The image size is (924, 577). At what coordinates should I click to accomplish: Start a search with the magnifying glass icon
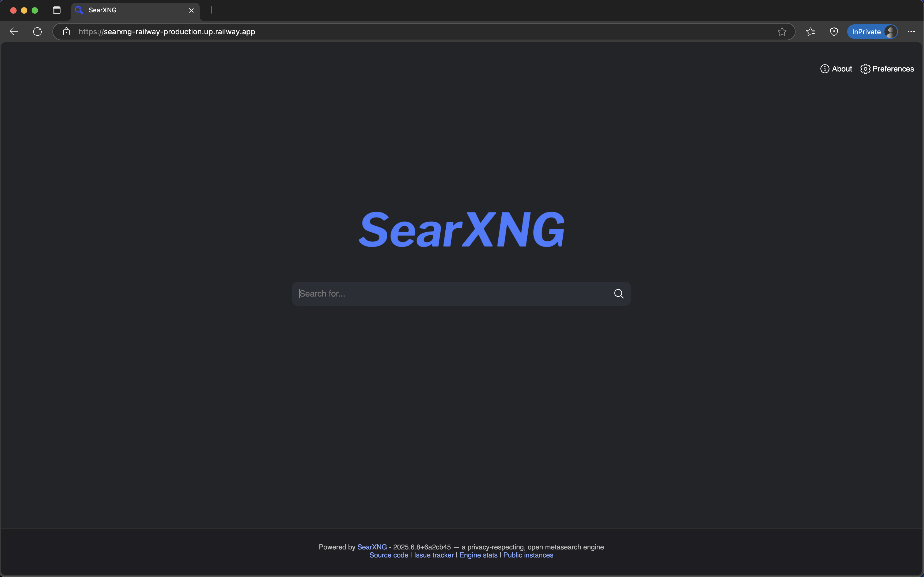tap(618, 294)
